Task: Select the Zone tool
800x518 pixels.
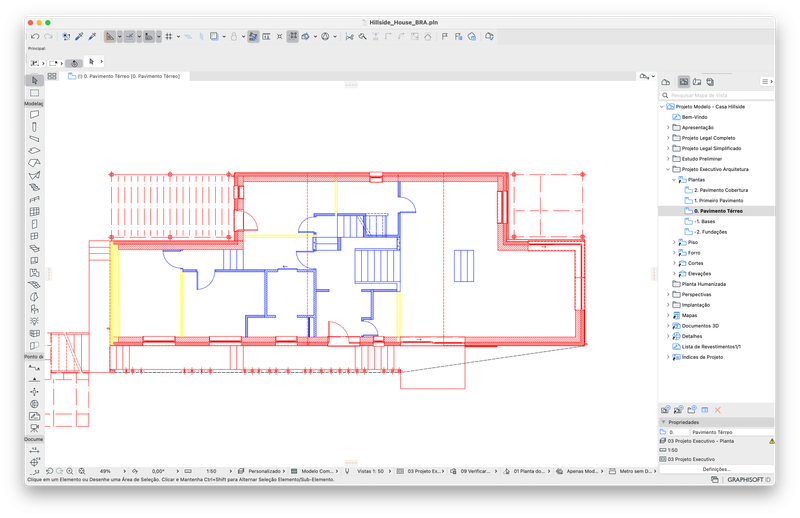Action: [34, 273]
